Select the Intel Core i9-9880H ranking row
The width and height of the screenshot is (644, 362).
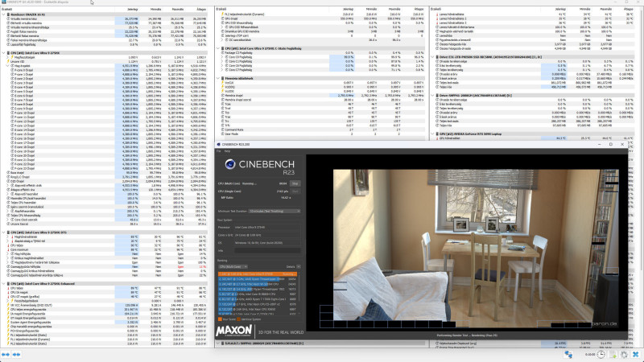pos(257,294)
